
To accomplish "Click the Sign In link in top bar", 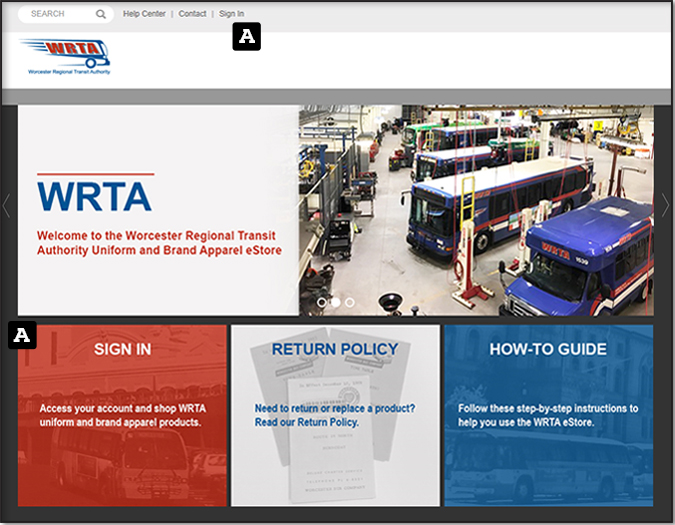I will (231, 14).
